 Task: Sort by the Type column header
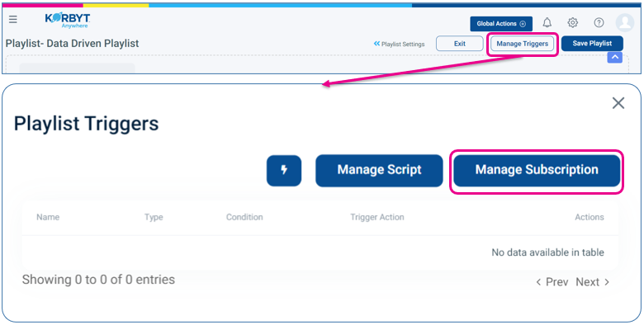pos(154,218)
